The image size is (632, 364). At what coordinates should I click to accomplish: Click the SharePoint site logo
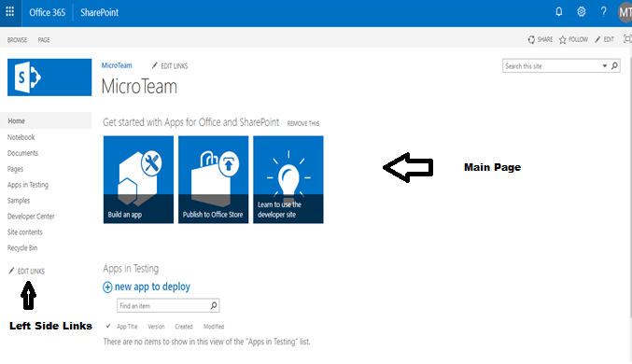coord(49,77)
